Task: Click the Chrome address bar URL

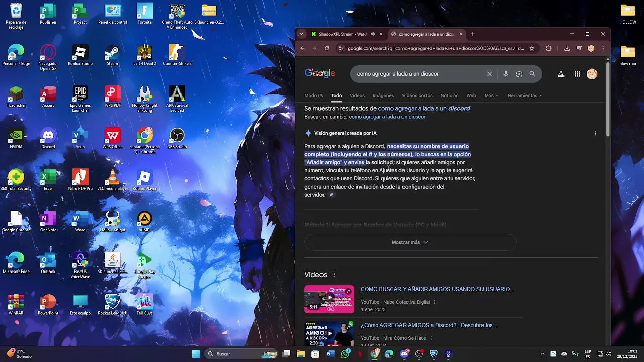Action: [x=436, y=48]
